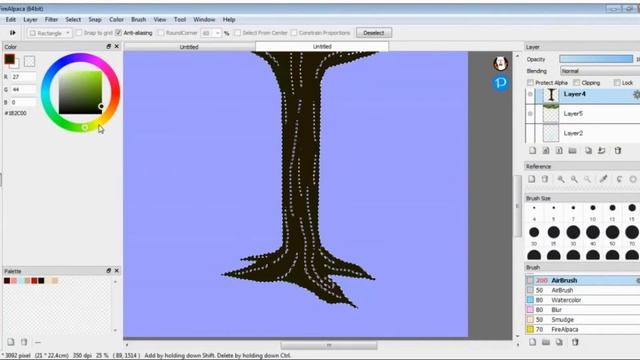The height and width of the screenshot is (360, 640).
Task: Select the FireAlpaca brush
Action: tap(583, 329)
